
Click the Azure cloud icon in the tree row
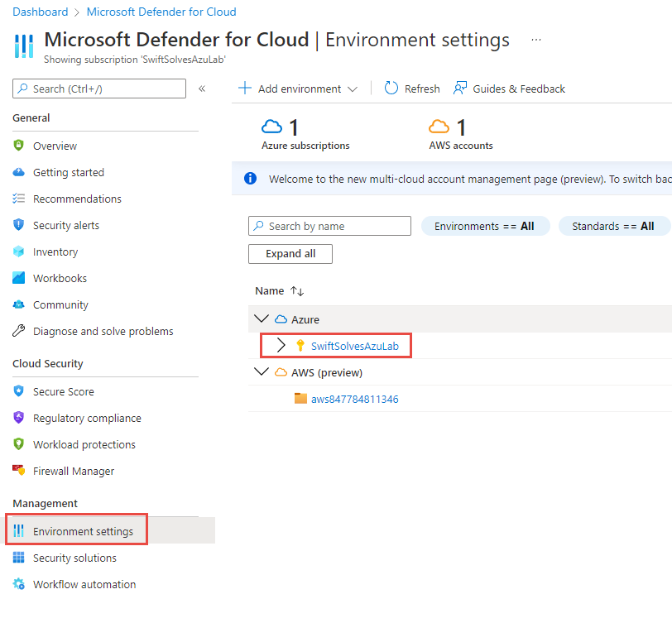281,319
